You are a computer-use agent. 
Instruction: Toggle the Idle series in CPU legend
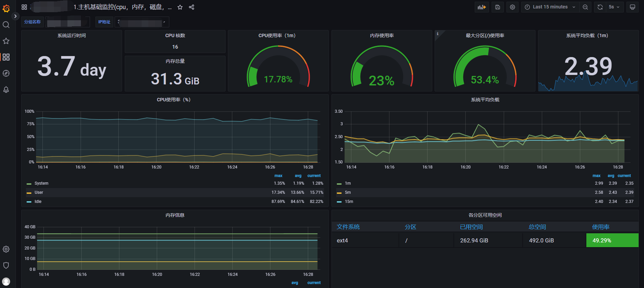[38, 202]
